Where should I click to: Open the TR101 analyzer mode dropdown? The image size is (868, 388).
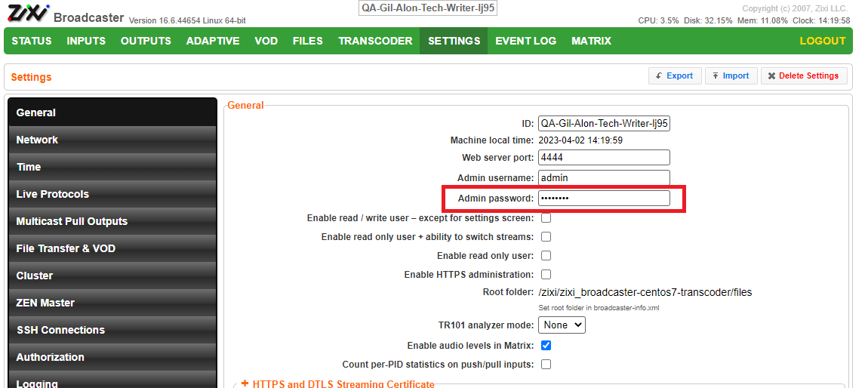click(562, 325)
